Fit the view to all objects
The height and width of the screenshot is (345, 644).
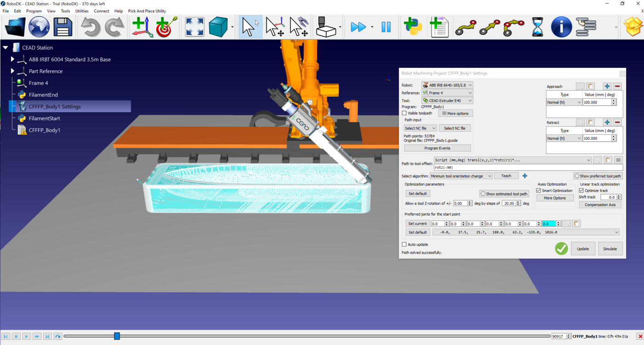[194, 27]
